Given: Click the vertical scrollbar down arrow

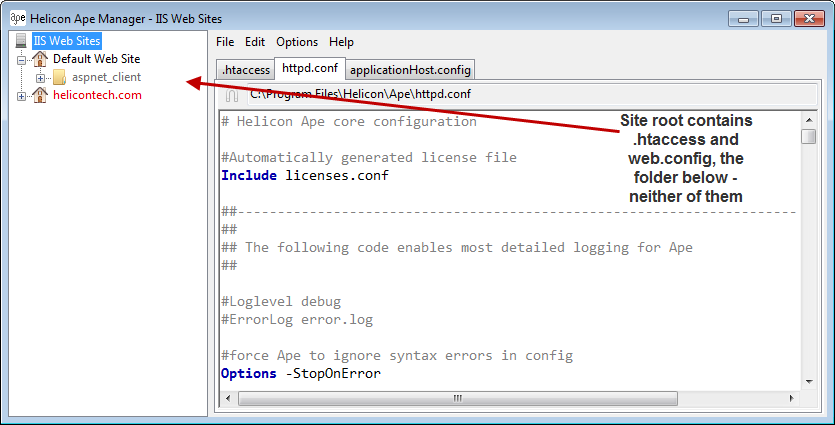Looking at the screenshot, I should pyautogui.click(x=808, y=382).
